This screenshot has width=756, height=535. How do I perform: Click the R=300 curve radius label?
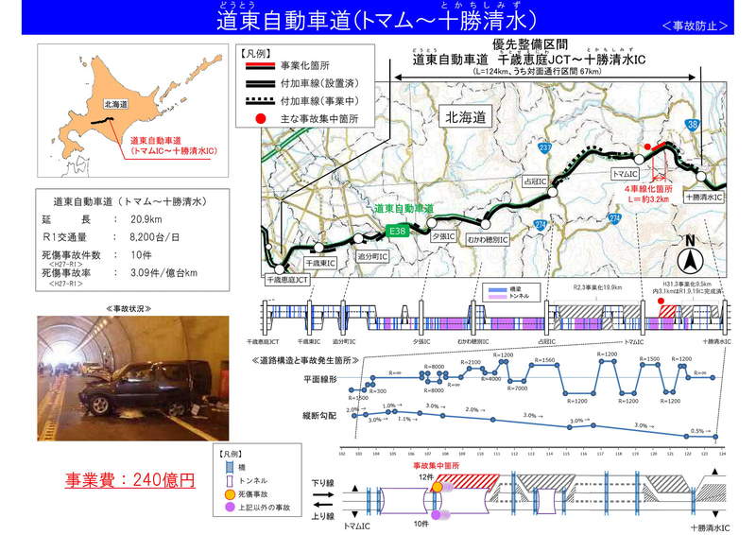coord(378,391)
